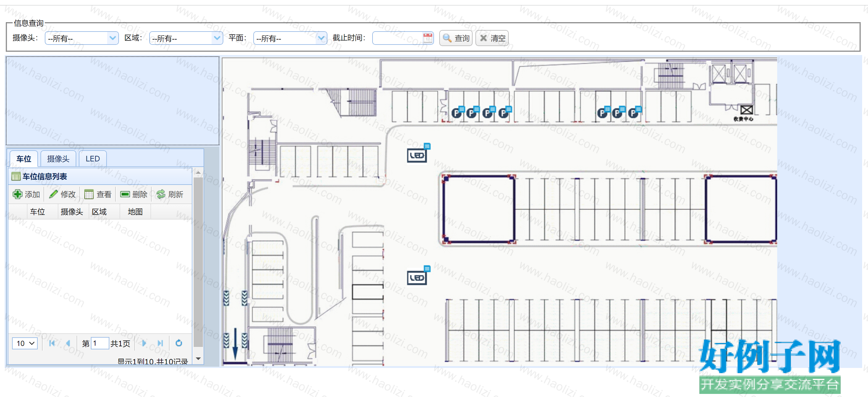Viewport: 868px width, 397px height.
Task: Go to next page arrow
Action: [144, 343]
